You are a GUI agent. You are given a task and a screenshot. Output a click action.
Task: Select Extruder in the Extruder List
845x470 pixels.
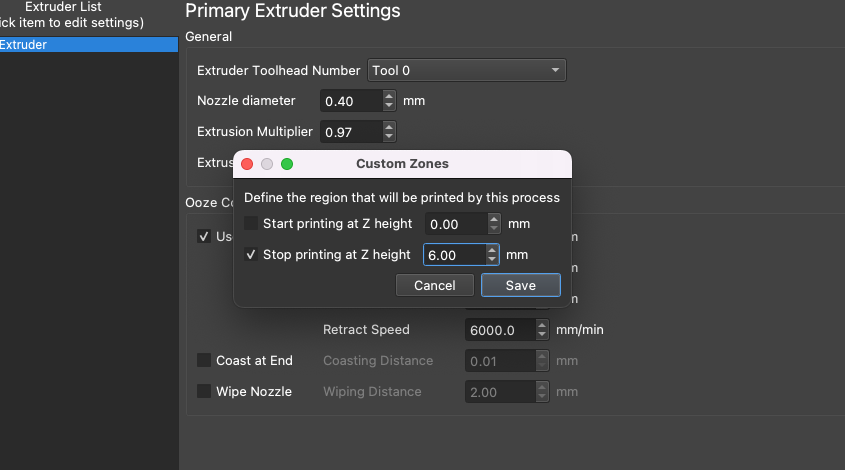click(89, 45)
